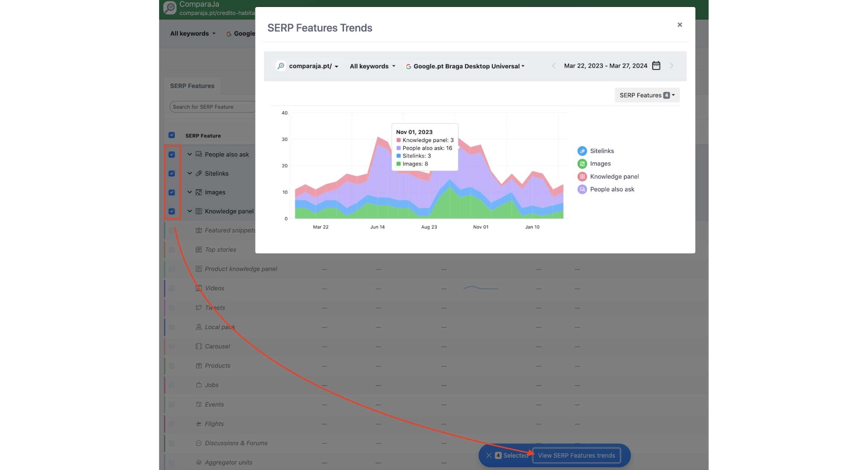Open the calendar date picker icon
Viewport: 868px width, 470px height.
coord(656,66)
